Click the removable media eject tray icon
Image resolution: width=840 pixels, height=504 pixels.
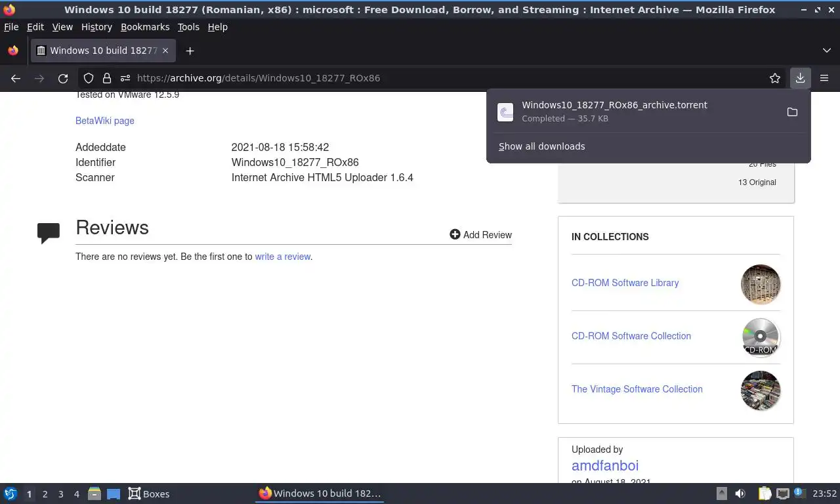pos(721,493)
